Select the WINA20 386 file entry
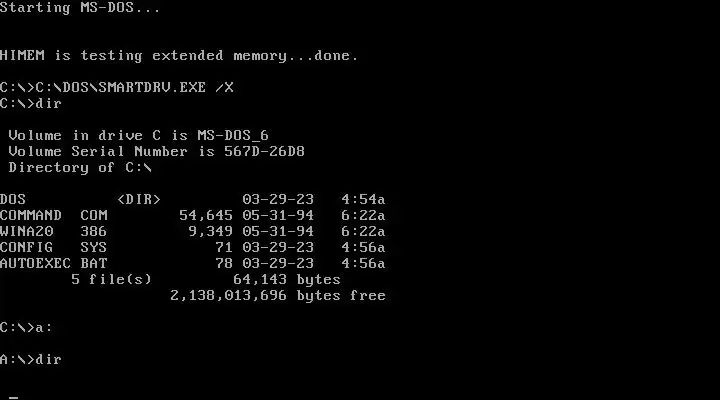The width and height of the screenshot is (720, 400). click(x=192, y=231)
